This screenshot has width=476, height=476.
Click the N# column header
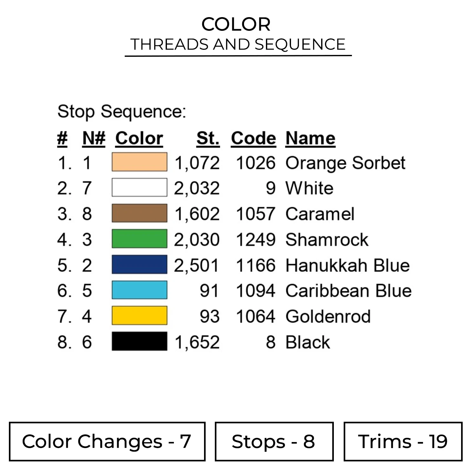94,138
